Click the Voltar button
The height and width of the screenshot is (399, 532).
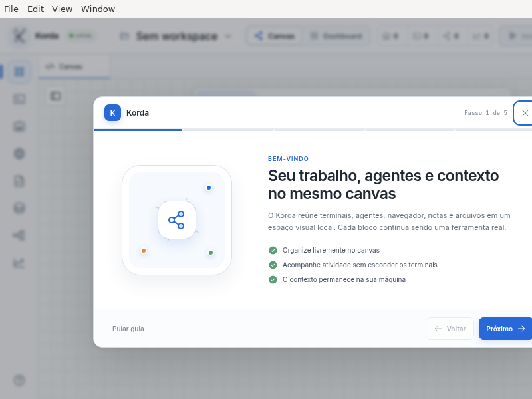[x=450, y=329]
